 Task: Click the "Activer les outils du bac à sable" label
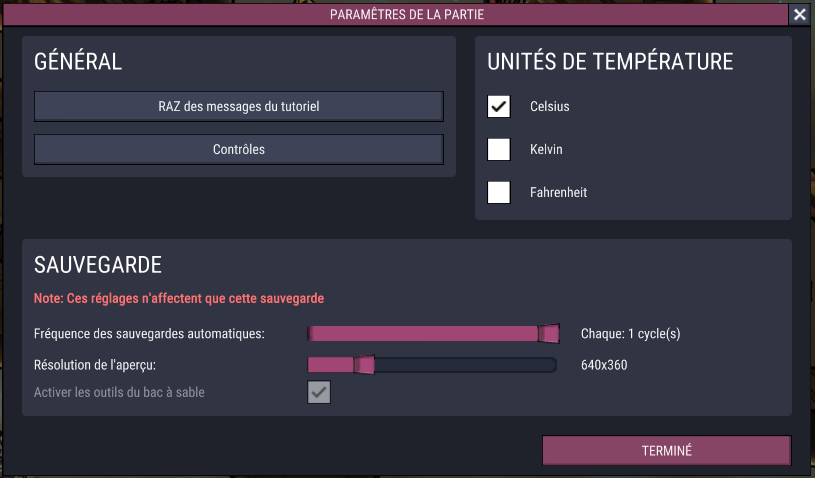pos(119,392)
